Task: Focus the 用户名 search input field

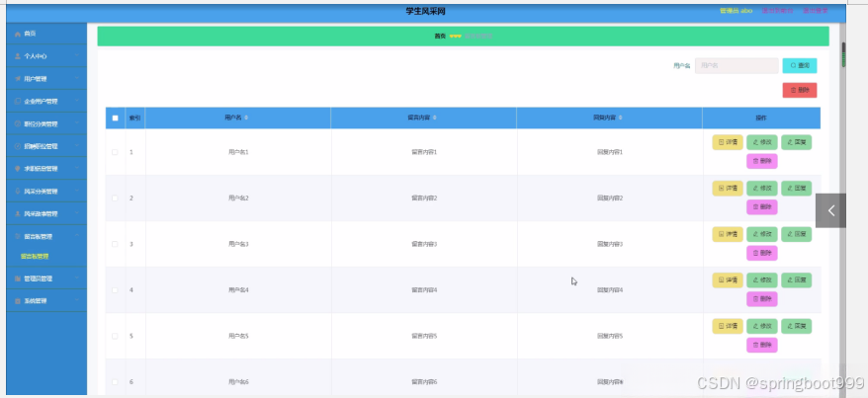Action: point(737,66)
